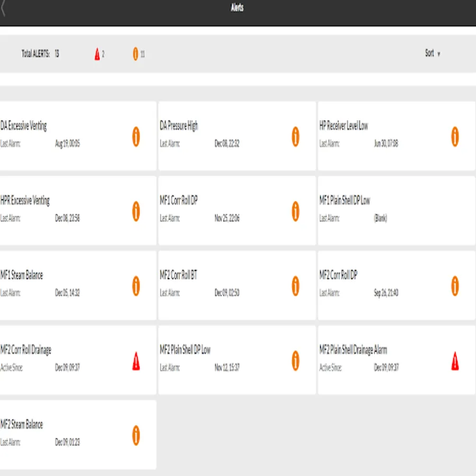Open the HPR Excessive Venting alert

(78, 210)
